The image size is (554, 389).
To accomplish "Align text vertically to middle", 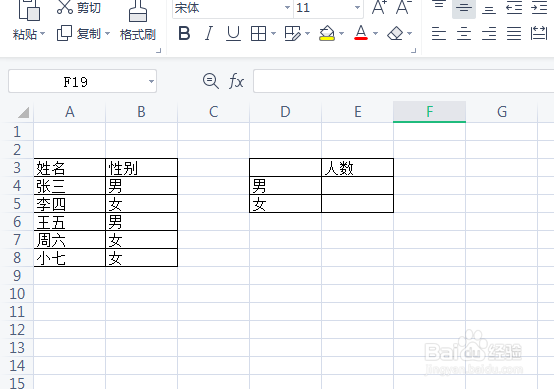I will [464, 7].
